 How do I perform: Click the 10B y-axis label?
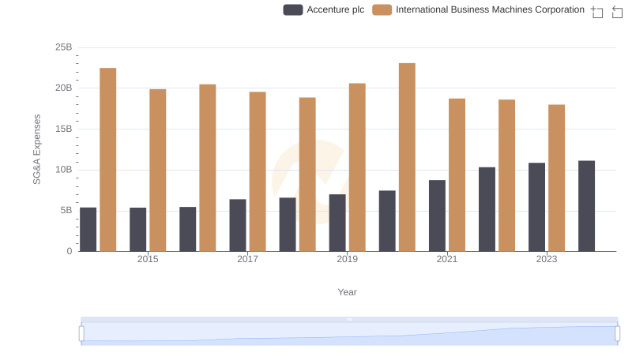[64, 170]
